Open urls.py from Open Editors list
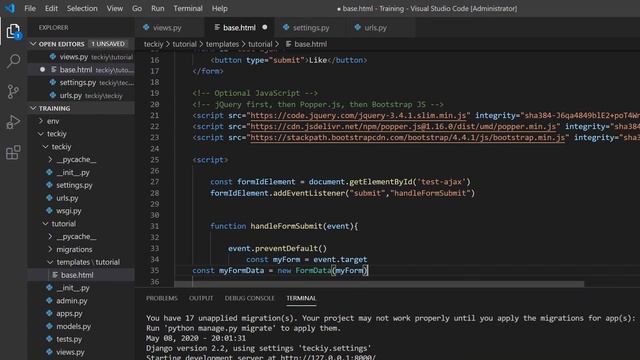Viewport: 640px width, 360px height. 81,96
